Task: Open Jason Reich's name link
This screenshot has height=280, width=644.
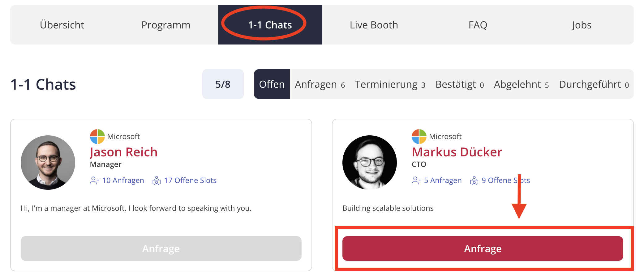Action: (x=124, y=152)
